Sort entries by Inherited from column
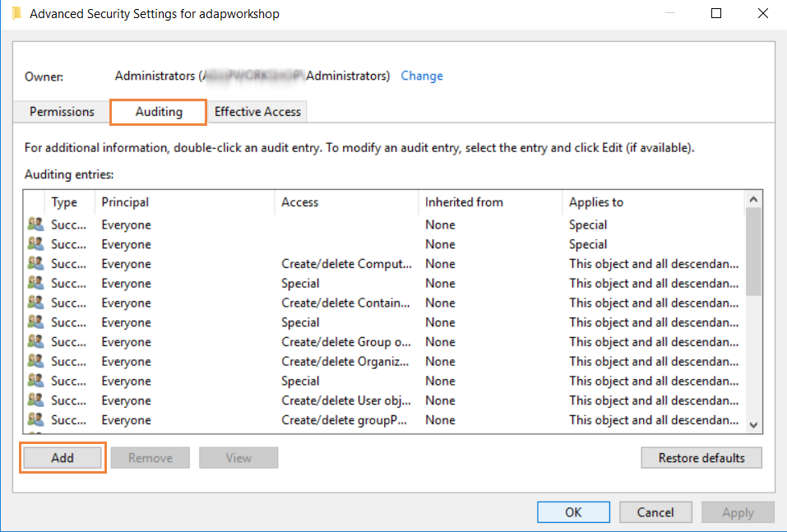787x532 pixels. [464, 202]
